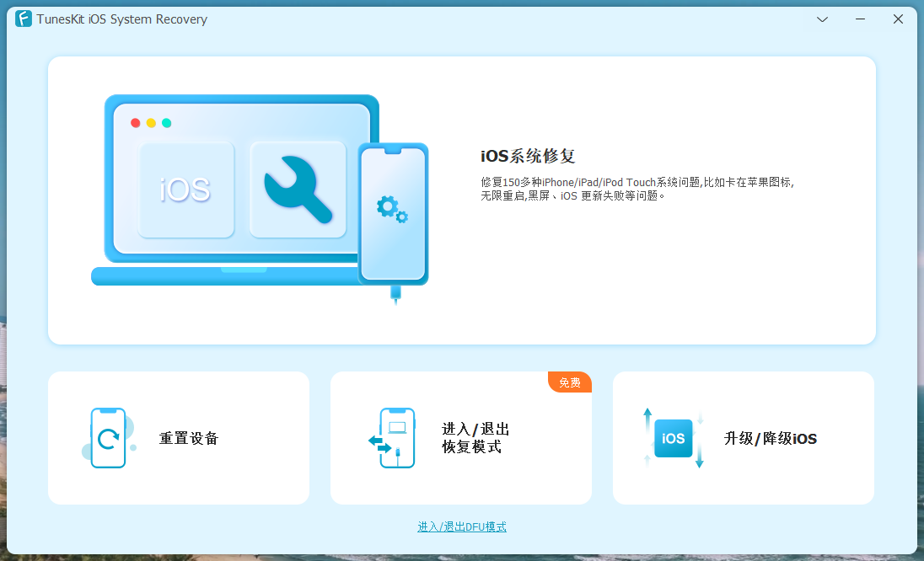Click the orange 免费 badge
Image resolution: width=924 pixels, height=561 pixels.
pyautogui.click(x=569, y=382)
